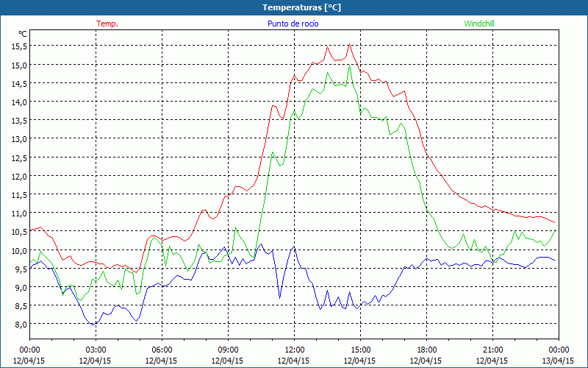Click the 12,0 y-axis value
588x368 pixels.
(20, 176)
